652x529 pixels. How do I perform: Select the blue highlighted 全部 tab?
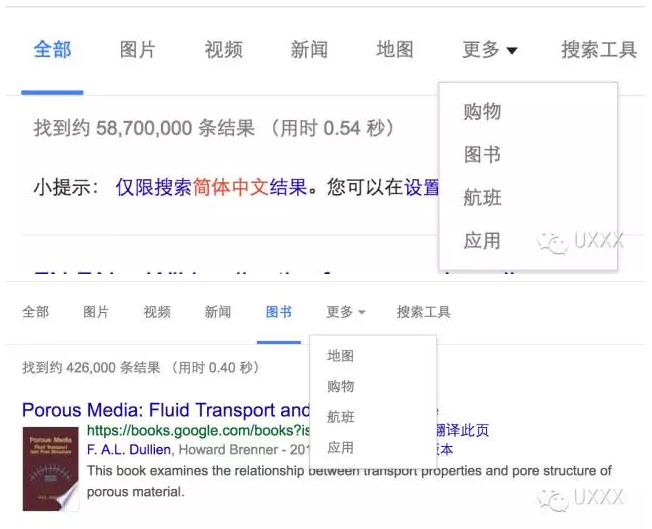pyautogui.click(x=52, y=50)
